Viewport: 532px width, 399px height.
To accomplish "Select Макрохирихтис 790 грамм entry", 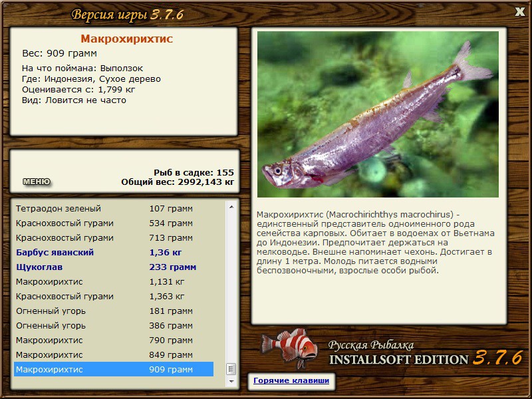I will (114, 340).
